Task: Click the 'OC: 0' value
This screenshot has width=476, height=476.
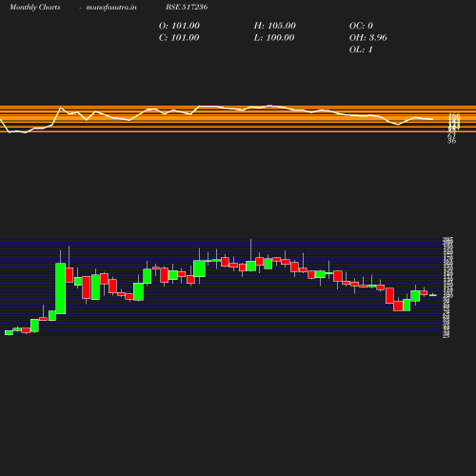Action: coord(361,26)
